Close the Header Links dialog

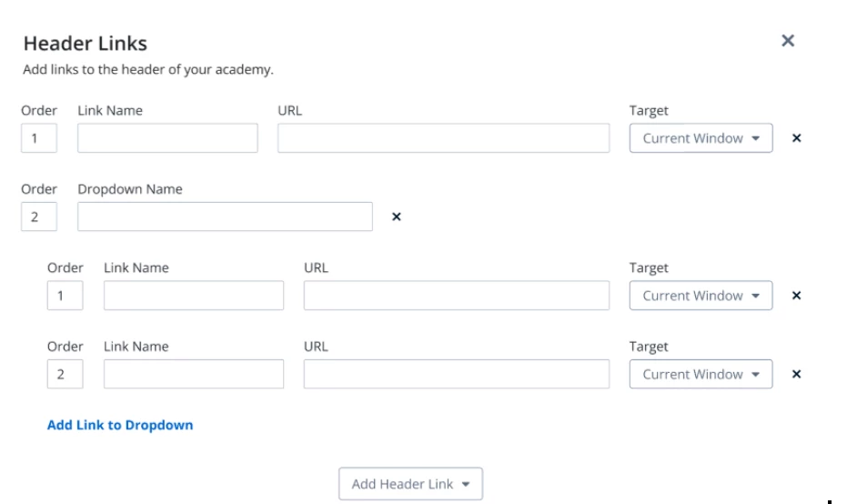pos(788,40)
